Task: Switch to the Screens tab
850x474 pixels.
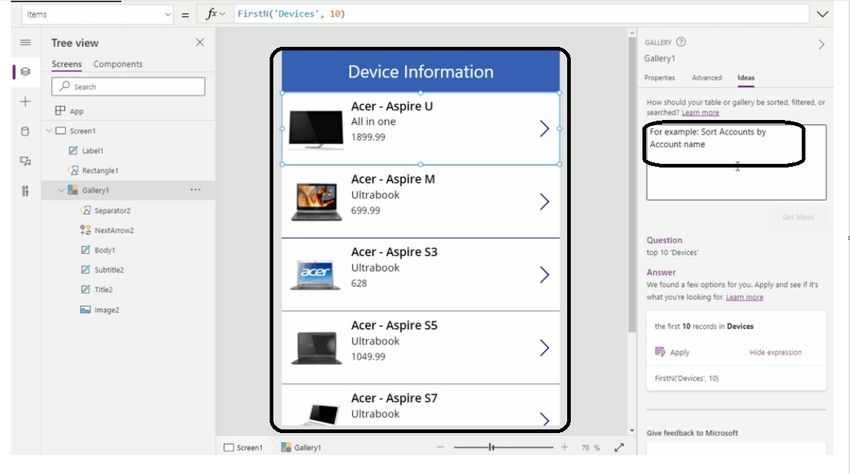Action: coord(67,64)
